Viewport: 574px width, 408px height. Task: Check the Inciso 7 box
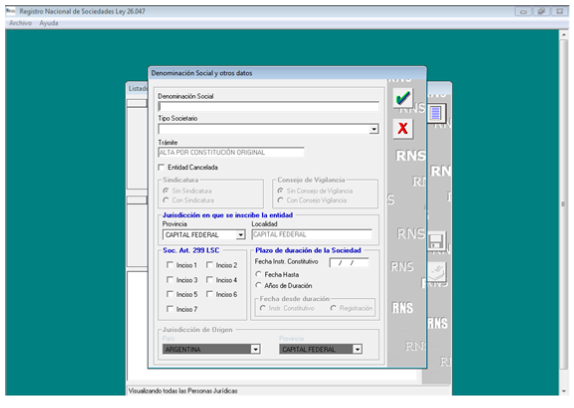tap(170, 309)
